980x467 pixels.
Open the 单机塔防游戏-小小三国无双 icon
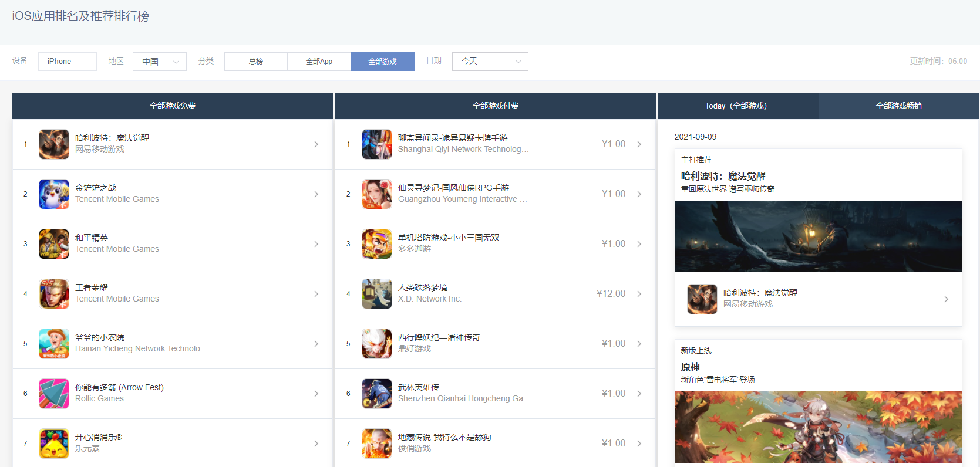coord(377,244)
